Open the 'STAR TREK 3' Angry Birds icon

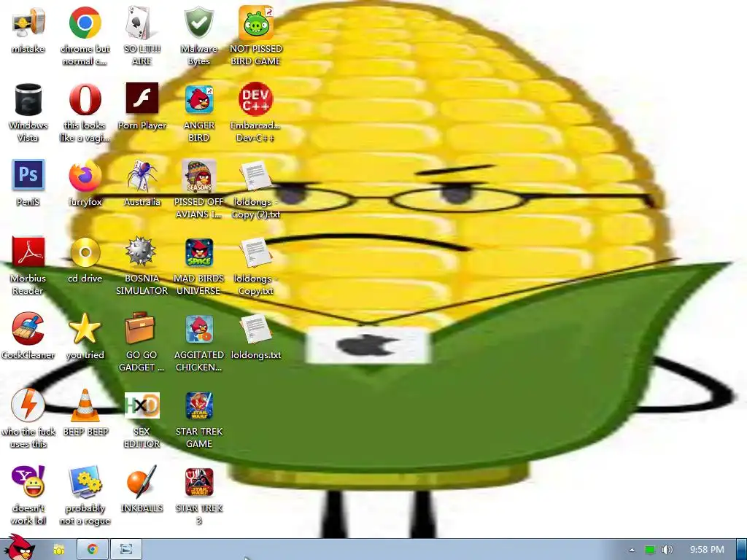coord(198,482)
